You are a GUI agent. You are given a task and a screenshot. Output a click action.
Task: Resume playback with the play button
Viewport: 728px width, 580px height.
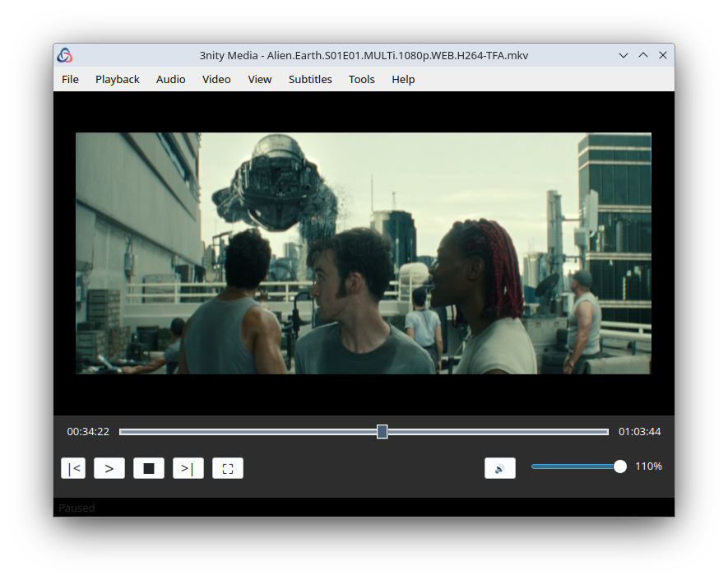(109, 468)
